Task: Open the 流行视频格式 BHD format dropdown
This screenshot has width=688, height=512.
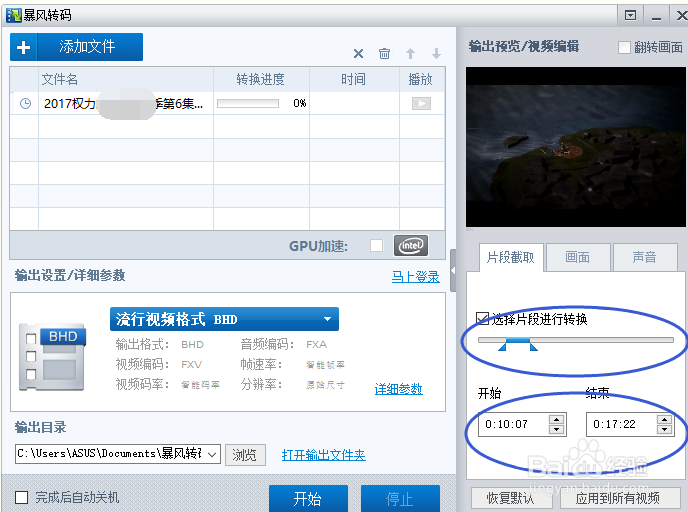Action: coord(224,319)
